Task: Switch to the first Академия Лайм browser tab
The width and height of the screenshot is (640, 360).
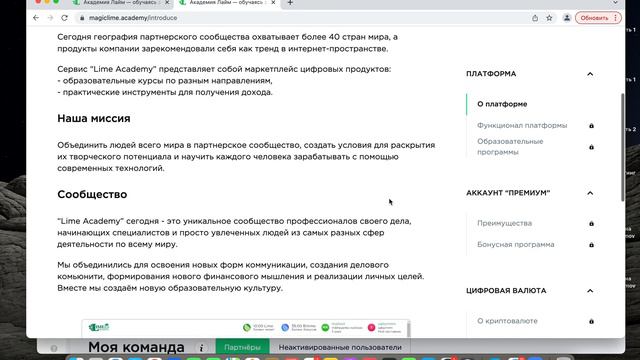Action: tap(120, 3)
